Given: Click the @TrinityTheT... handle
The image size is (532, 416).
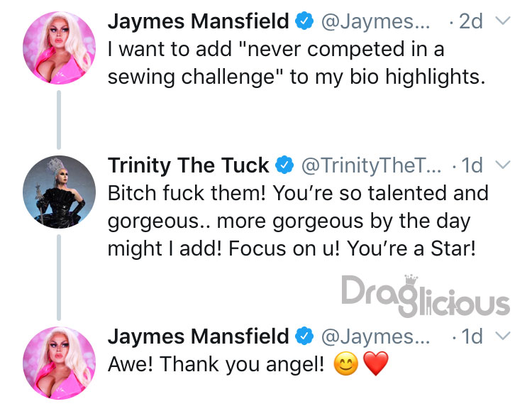Looking at the screenshot, I should 372,165.
